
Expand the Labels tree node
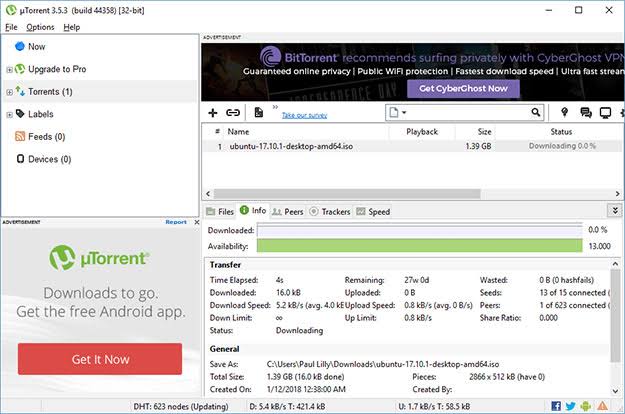(x=9, y=115)
